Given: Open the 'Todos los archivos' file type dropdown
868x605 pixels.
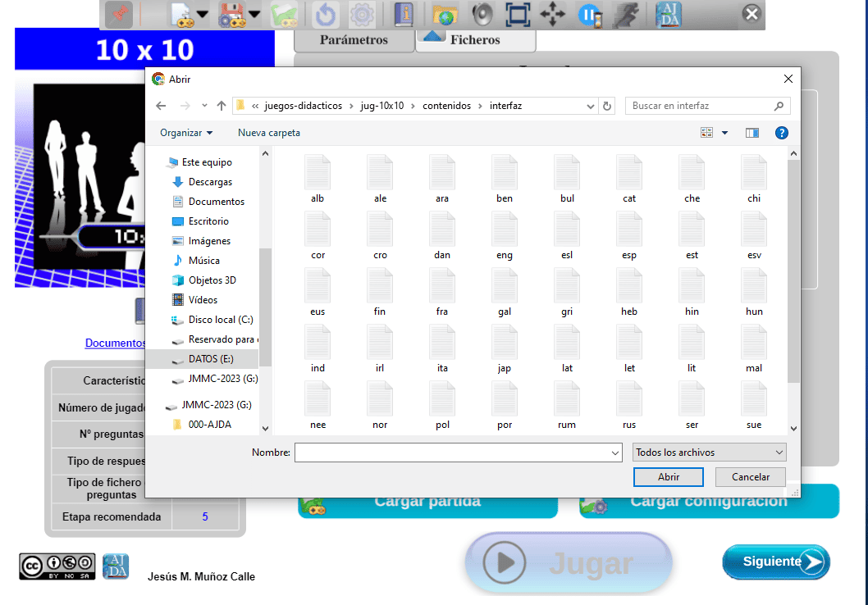Looking at the screenshot, I should [x=709, y=453].
